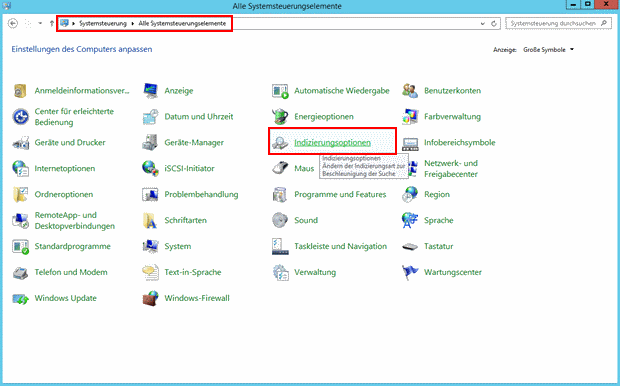Click the Benutzerkonten users icon
The width and height of the screenshot is (620, 386).
point(410,91)
